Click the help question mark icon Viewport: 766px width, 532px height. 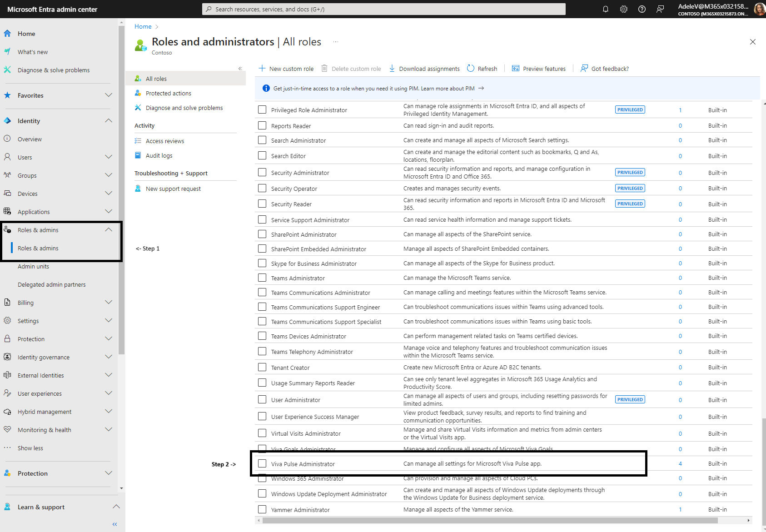[642, 9]
